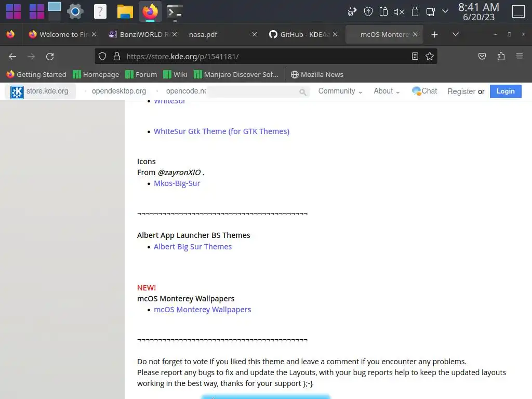This screenshot has height=399, width=532.
Task: Close the BonziWORLD tab
Action: (175, 35)
